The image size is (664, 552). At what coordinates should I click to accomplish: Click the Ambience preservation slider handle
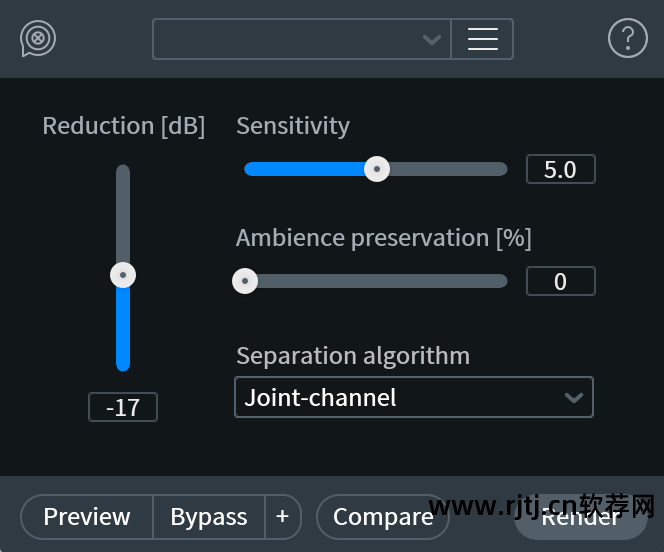245,281
